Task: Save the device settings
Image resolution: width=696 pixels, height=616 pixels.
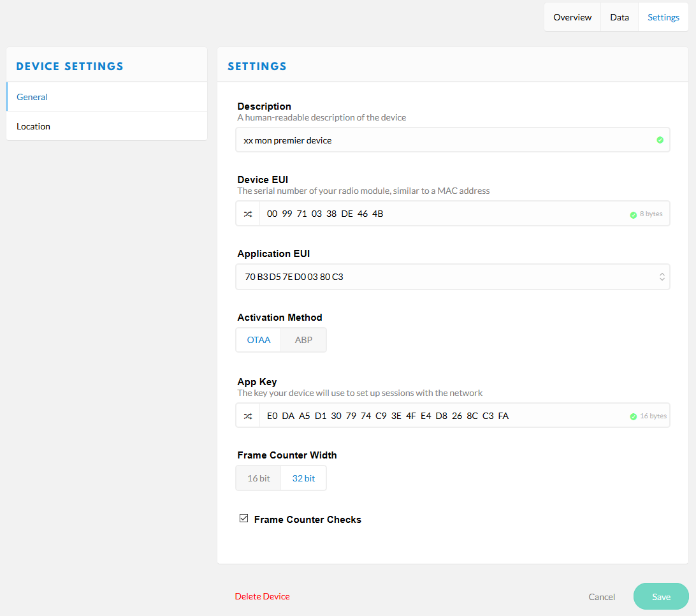Action: tap(661, 597)
